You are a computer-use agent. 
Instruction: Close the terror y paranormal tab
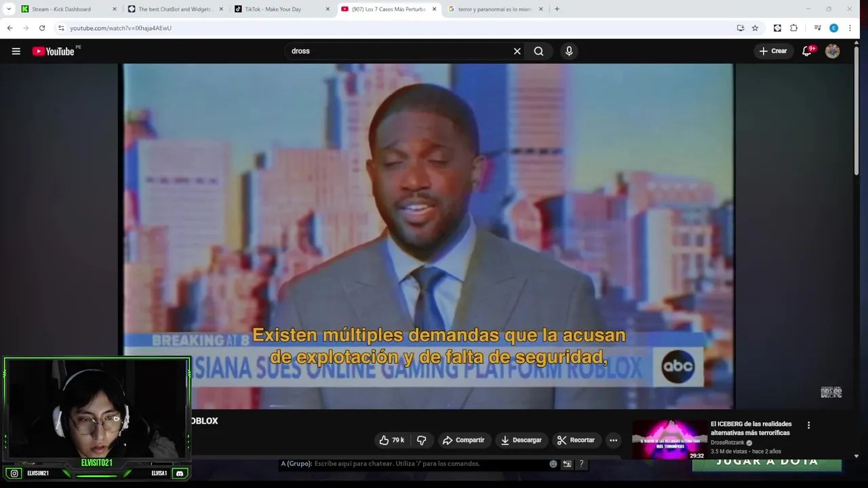tap(541, 9)
